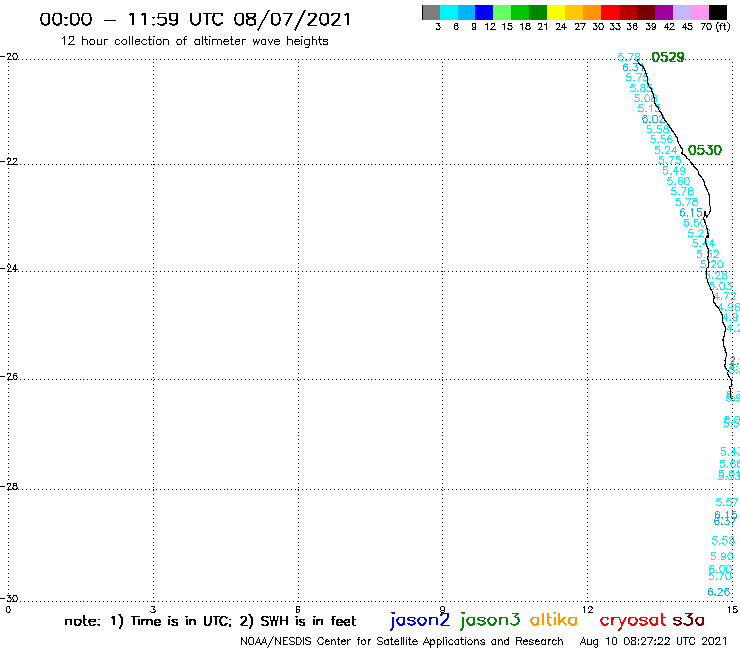The width and height of the screenshot is (740, 650).
Task: Click the wave height value 5.90
Action: point(722,557)
